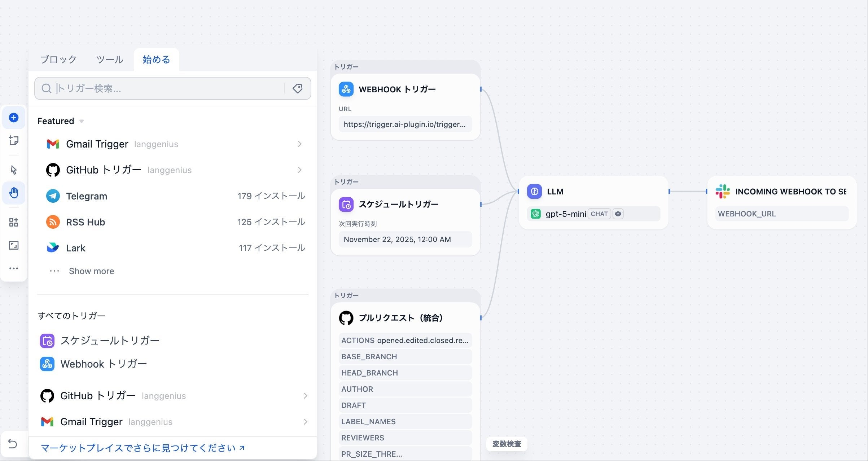The image size is (868, 461).
Task: Click the maximize canvas icon in sidebar
Action: (14, 245)
